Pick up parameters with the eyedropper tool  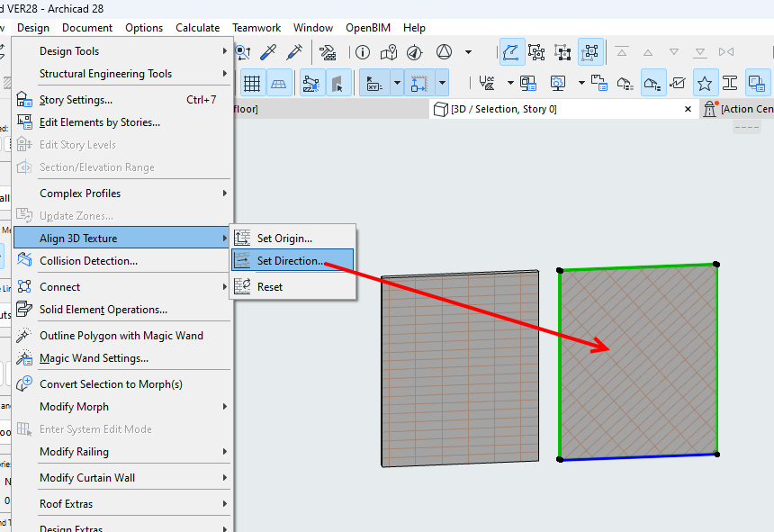click(x=268, y=52)
